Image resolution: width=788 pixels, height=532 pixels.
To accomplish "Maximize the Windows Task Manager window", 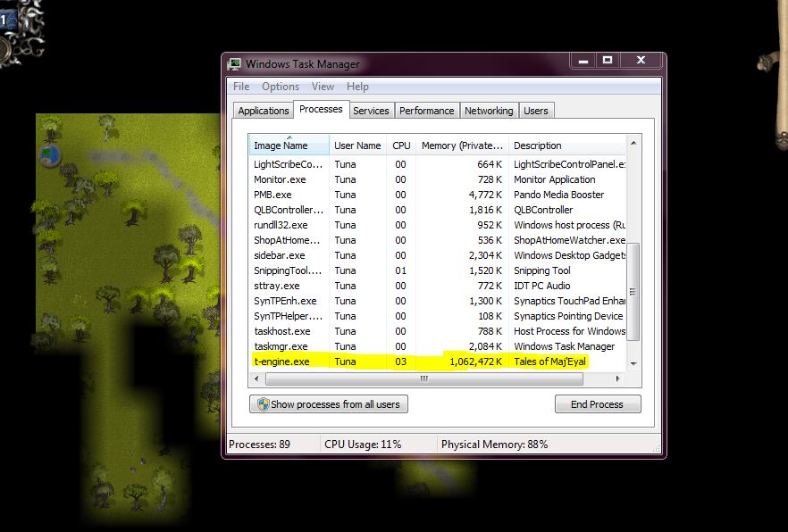I will click(608, 60).
